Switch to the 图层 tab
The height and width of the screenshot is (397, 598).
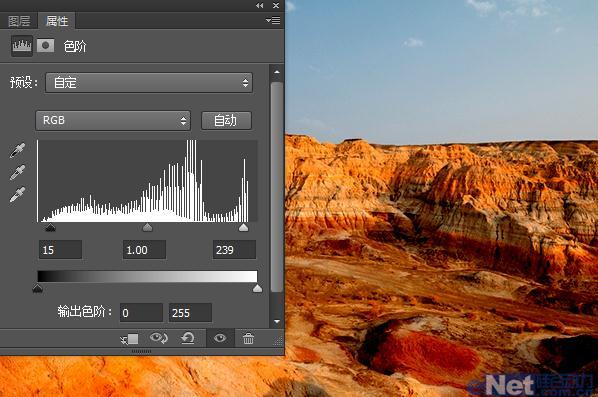coord(19,21)
